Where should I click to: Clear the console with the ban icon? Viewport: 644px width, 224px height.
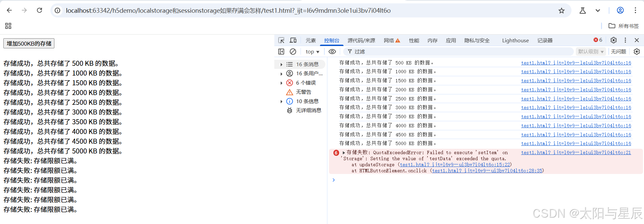tap(293, 51)
